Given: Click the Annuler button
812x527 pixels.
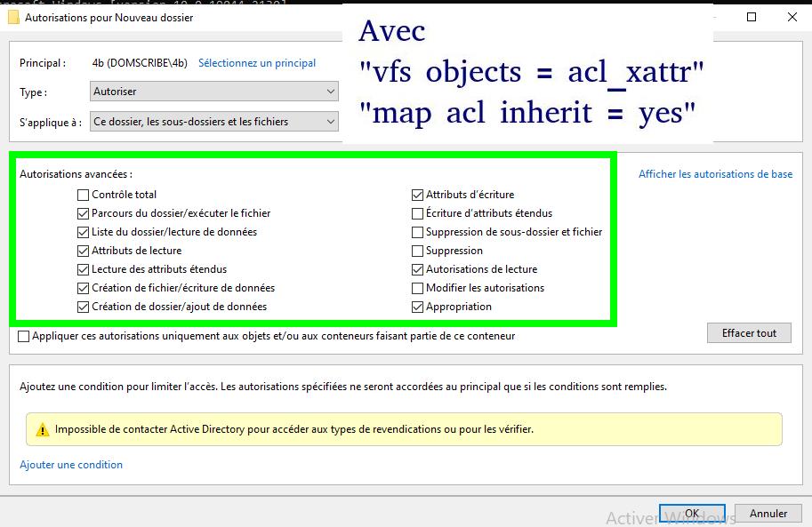Looking at the screenshot, I should (768, 514).
